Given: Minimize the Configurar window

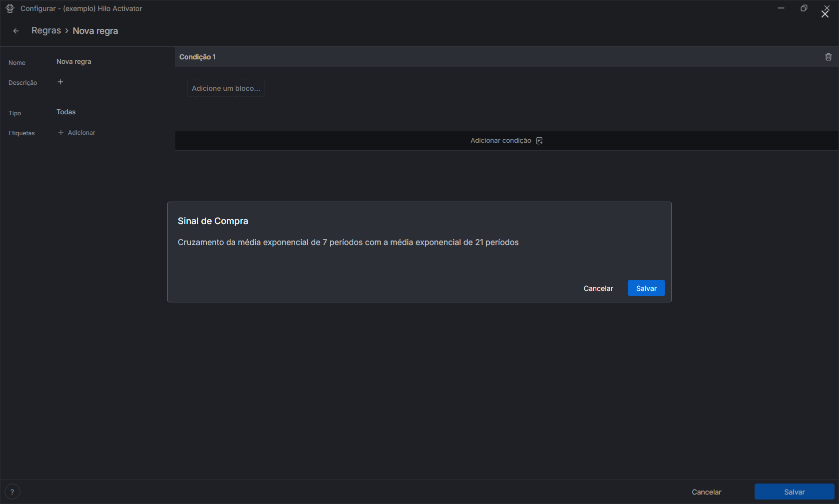Looking at the screenshot, I should (781, 8).
